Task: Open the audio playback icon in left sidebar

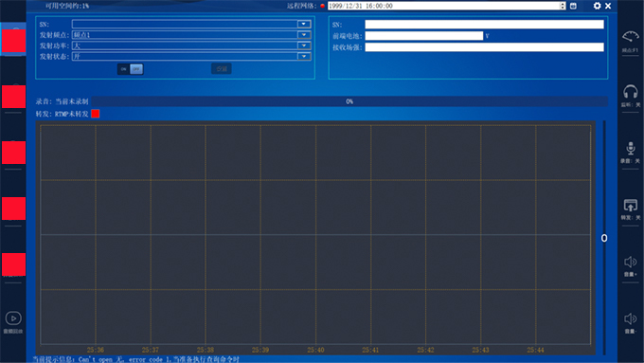Action: pos(13,318)
